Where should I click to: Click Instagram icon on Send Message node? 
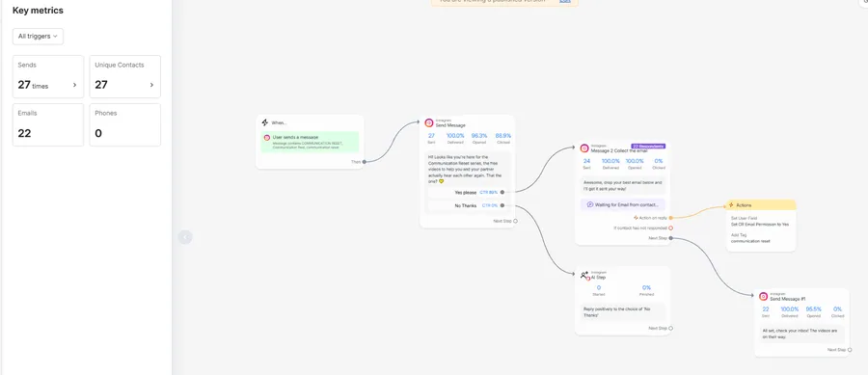[x=429, y=122]
